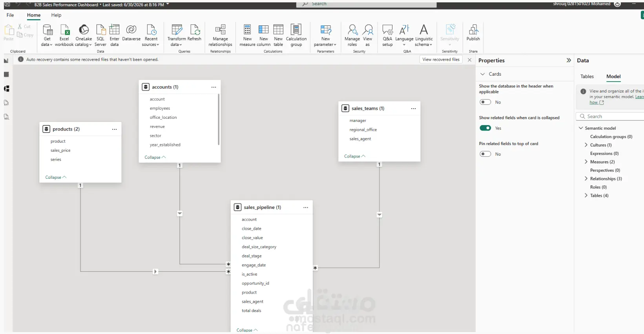Image resolution: width=644 pixels, height=334 pixels.
Task: Collapse the sales_teams table card
Action: point(355,156)
